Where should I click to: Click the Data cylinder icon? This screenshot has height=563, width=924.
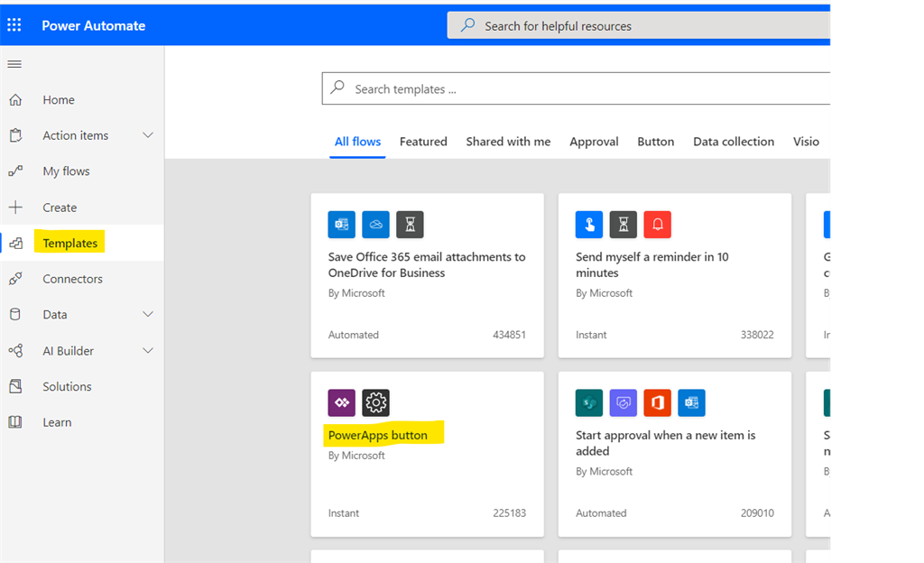15,315
